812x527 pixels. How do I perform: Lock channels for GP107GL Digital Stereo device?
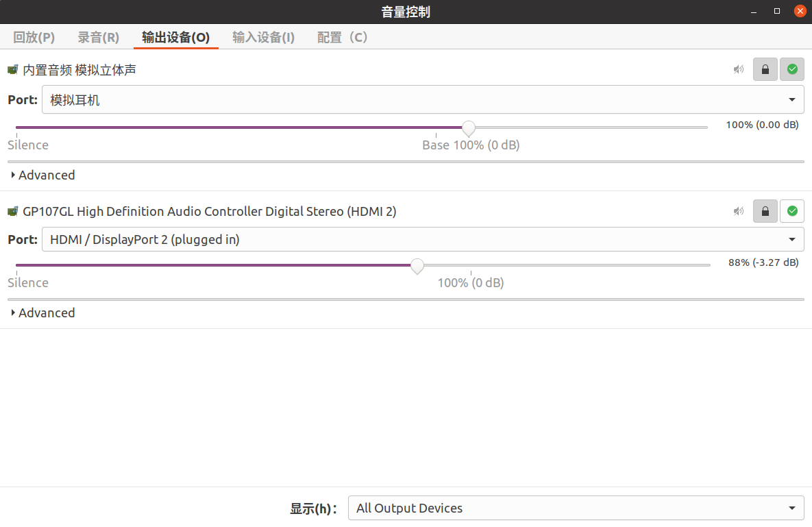click(765, 211)
